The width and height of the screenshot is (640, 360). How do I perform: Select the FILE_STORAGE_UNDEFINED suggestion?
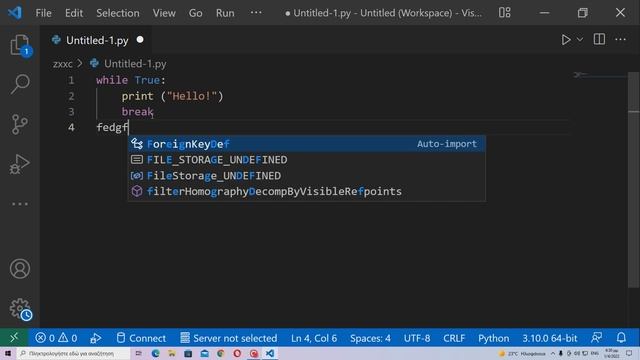pos(307,160)
